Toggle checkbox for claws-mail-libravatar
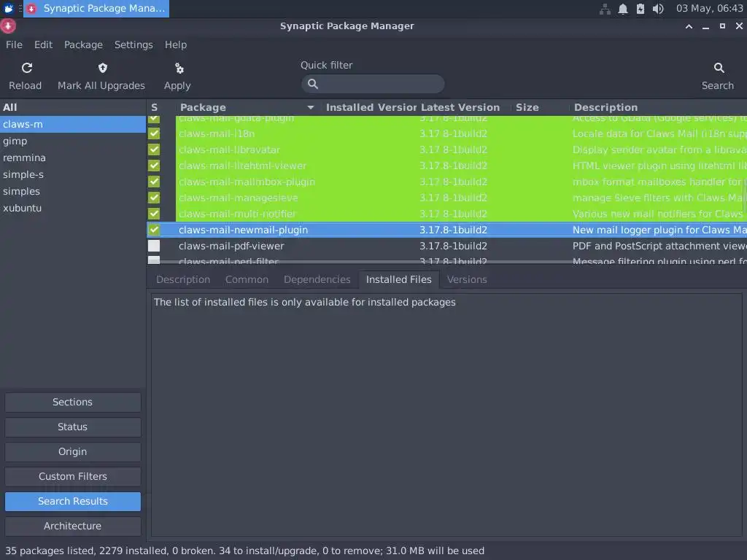The width and height of the screenshot is (747, 560). tap(154, 149)
